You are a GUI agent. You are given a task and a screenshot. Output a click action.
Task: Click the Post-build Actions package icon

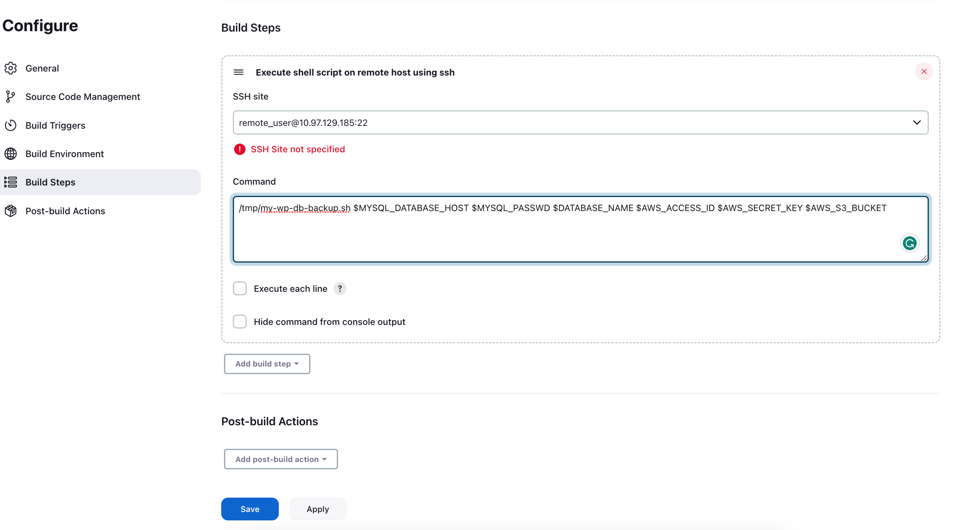click(11, 211)
